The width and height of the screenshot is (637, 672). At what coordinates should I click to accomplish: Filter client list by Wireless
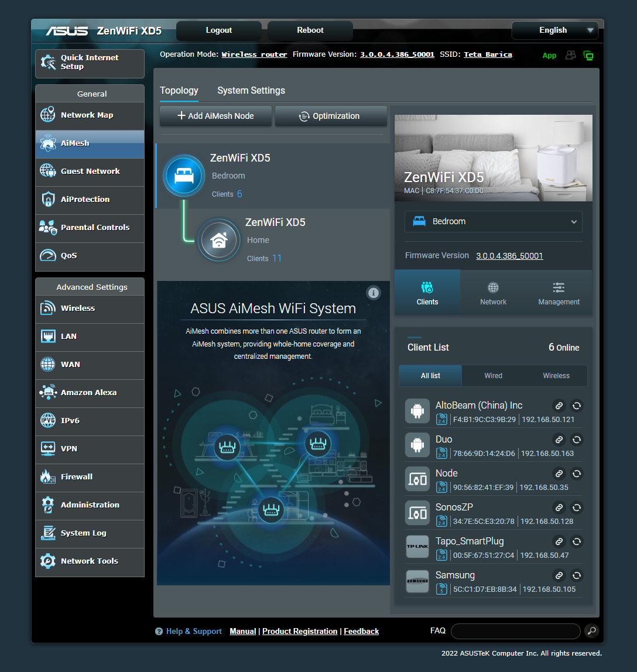[556, 375]
